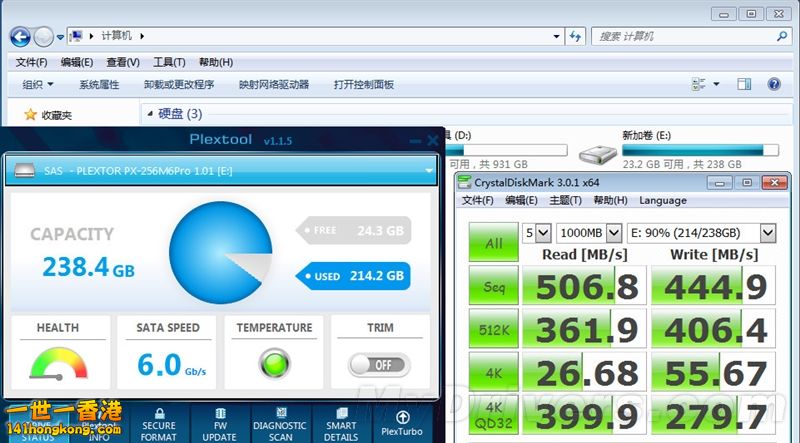Click the USED 214.2 GB label

pyautogui.click(x=354, y=276)
